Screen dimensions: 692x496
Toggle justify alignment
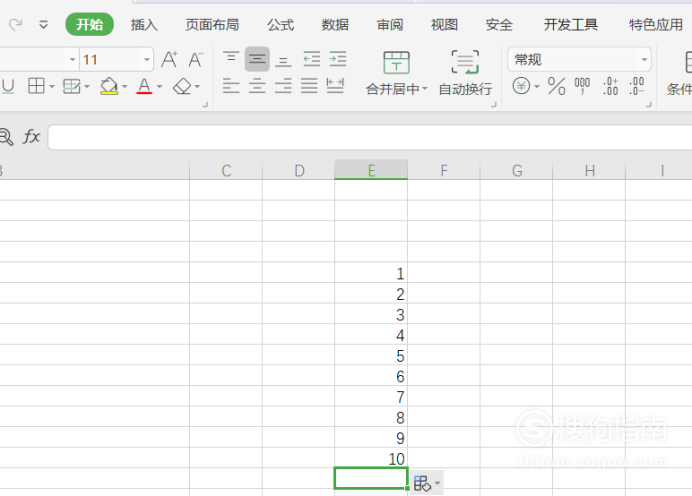309,86
